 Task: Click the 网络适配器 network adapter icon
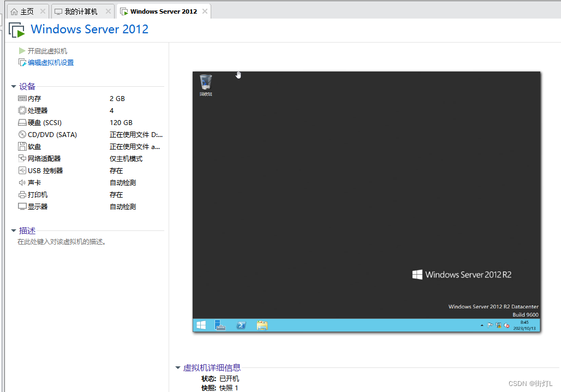pos(22,158)
